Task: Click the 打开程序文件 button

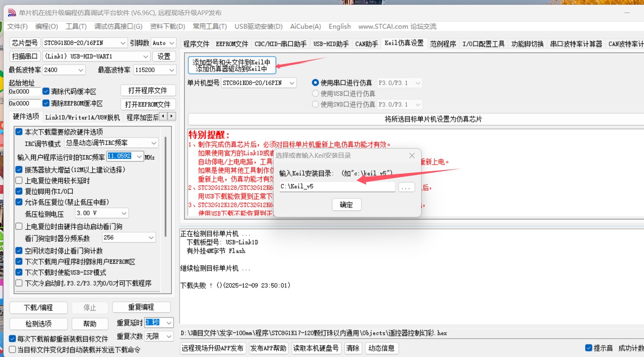Action: [148, 90]
